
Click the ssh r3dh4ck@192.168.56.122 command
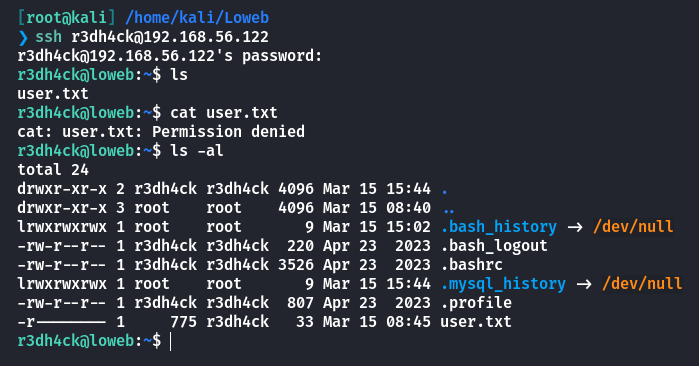tap(152, 37)
